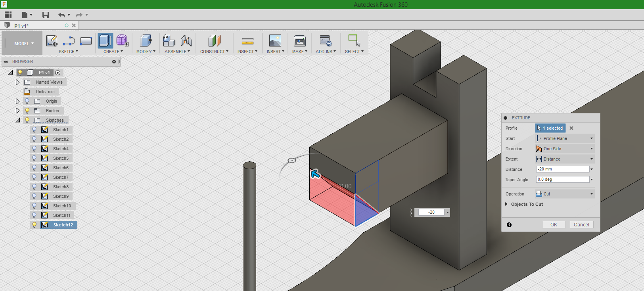This screenshot has width=644, height=291.
Task: Open the MODIFY menu
Action: [x=146, y=52]
